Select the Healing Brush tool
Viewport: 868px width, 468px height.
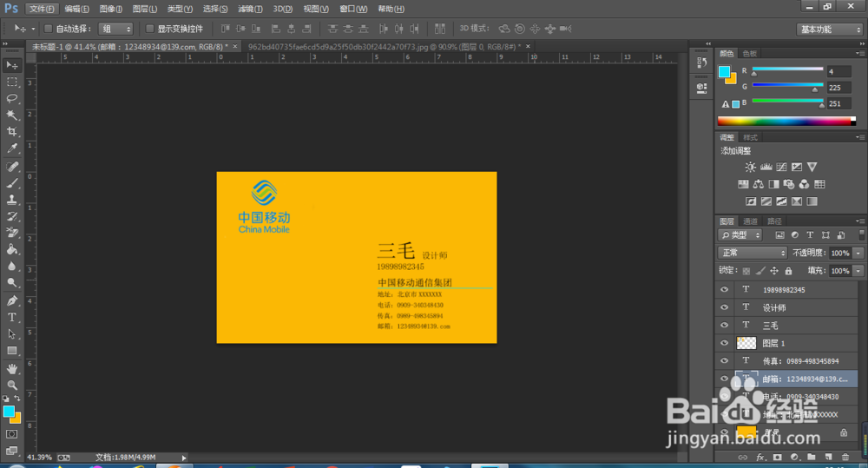point(11,167)
